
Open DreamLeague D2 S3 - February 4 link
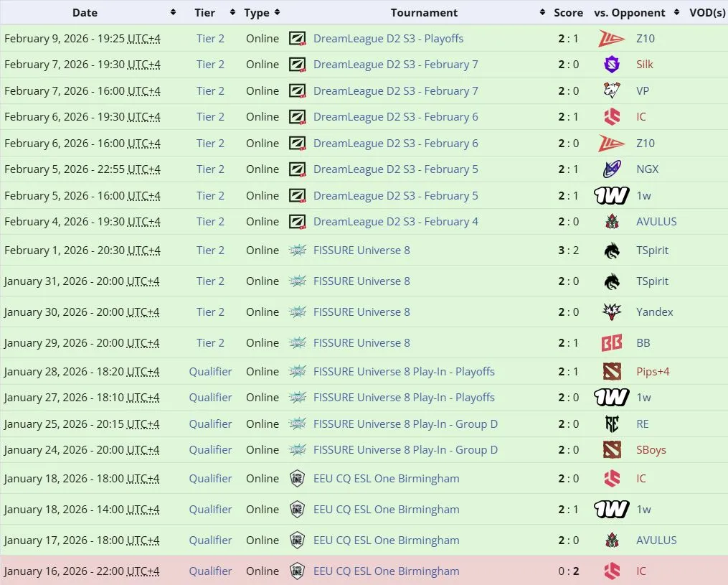[x=396, y=222]
